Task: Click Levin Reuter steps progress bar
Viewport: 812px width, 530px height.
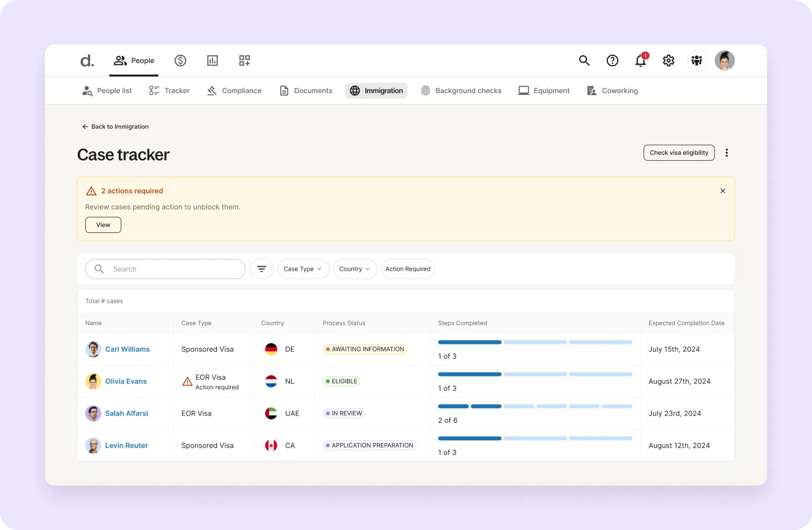Action: [535, 439]
